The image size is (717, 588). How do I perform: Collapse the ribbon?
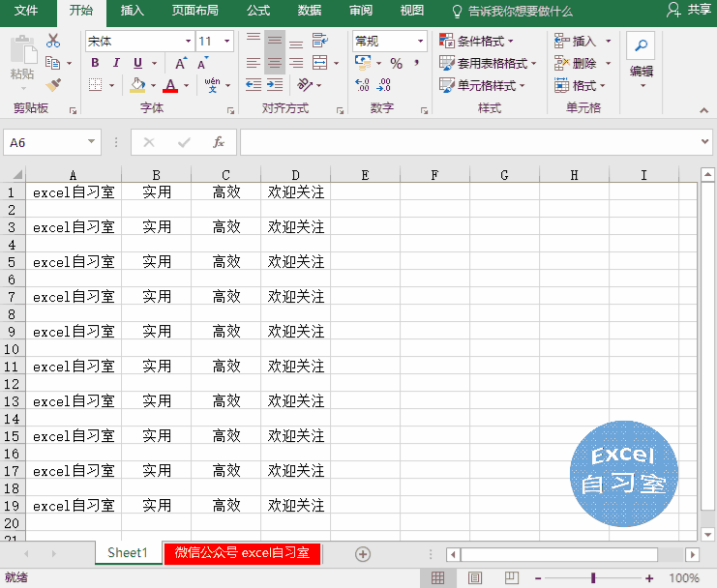tap(703, 110)
